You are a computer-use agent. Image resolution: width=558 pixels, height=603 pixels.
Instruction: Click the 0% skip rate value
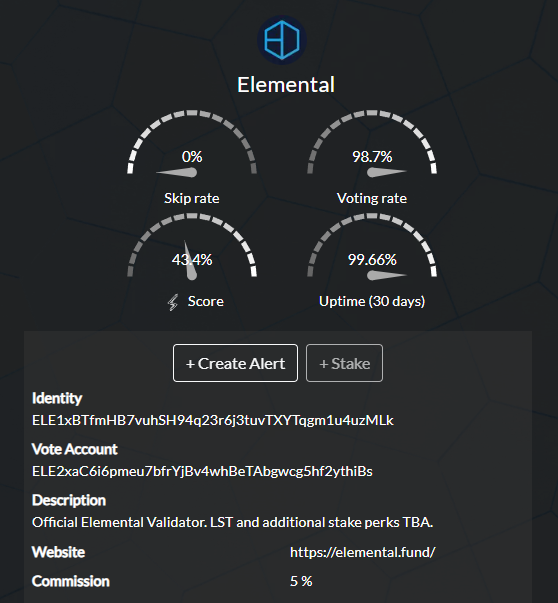coord(192,157)
